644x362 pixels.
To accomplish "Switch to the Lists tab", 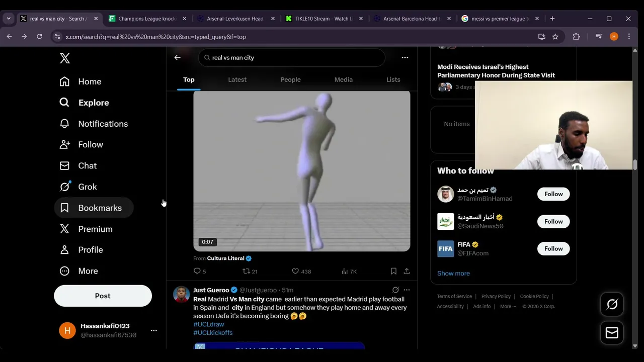I will [x=393, y=79].
